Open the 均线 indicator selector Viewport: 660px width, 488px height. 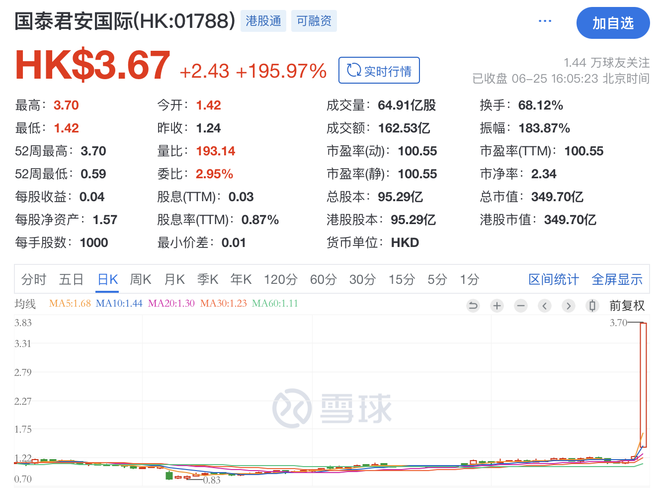point(25,304)
